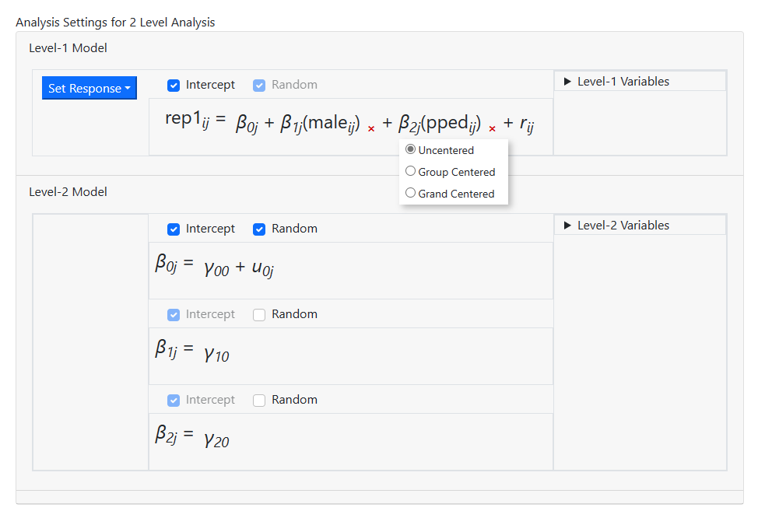Screen dimensions: 765x532
Task: Choose Grand Centered for pped
Action: click(411, 194)
